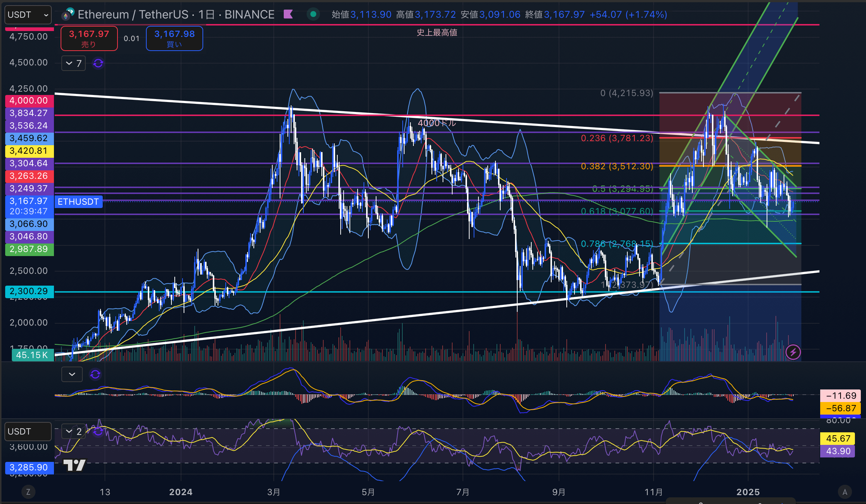Viewport: 866px width, 504px height.
Task: Click the purple 43.90 RSI value
Action: tap(838, 451)
